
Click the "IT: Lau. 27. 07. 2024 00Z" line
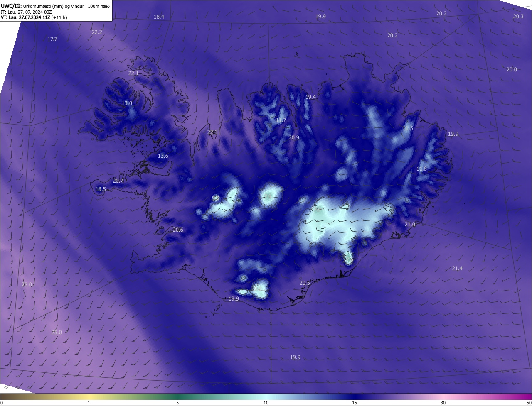26,12
